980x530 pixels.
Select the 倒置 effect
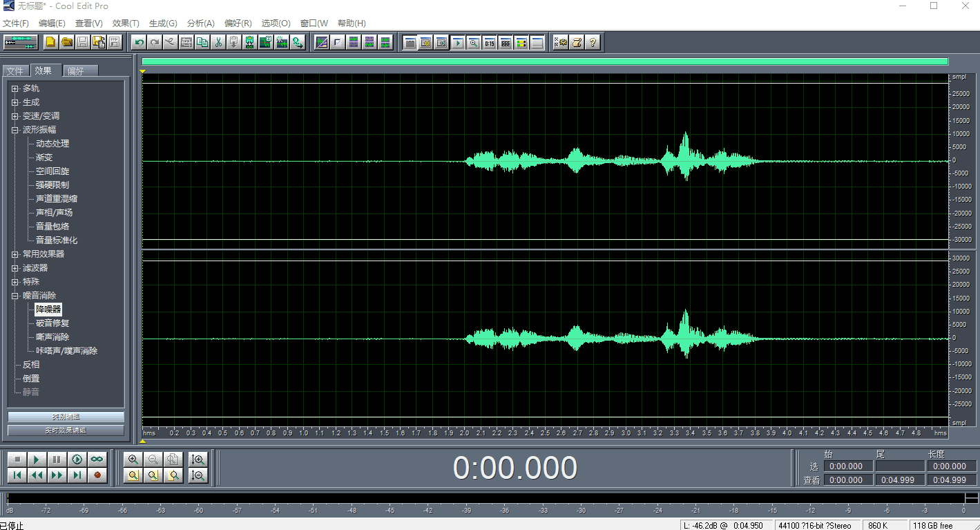coord(31,379)
